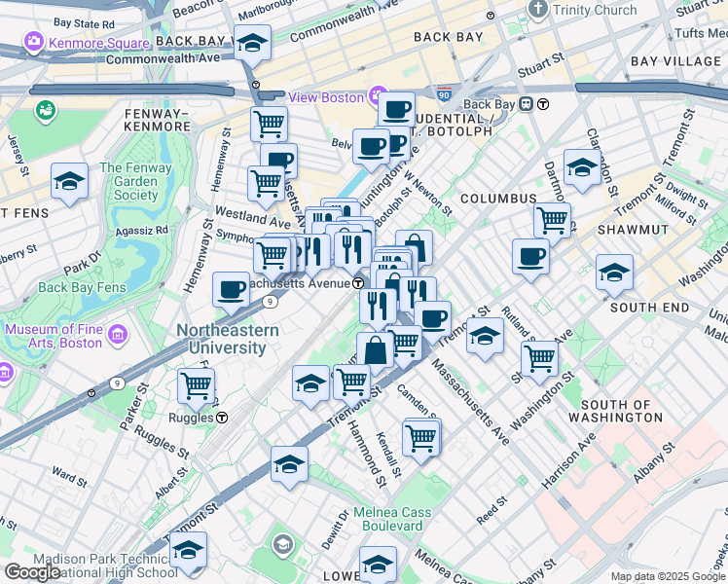This screenshot has height=584, width=728.
Task: Click the Albany St label near South of Washington
Action: [654, 463]
